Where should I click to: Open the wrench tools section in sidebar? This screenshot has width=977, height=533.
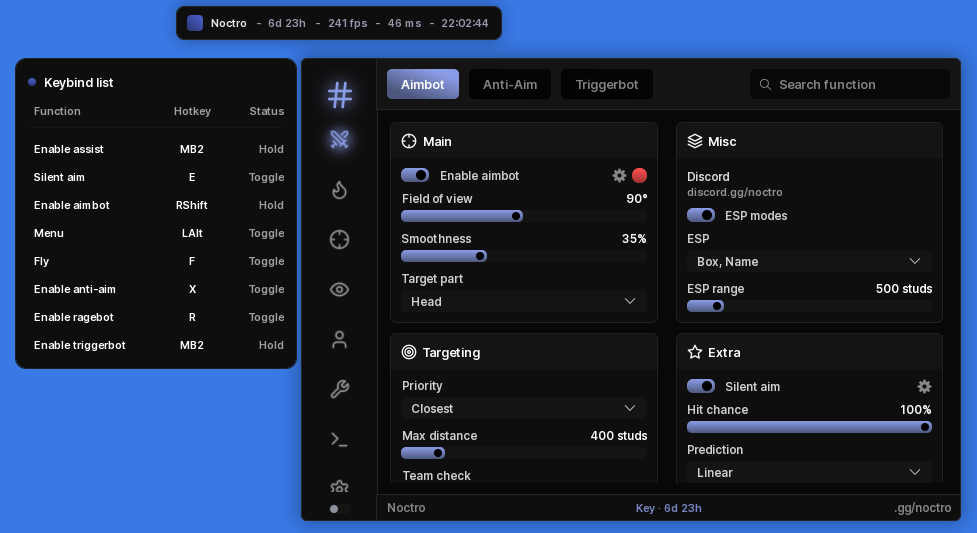[340, 389]
